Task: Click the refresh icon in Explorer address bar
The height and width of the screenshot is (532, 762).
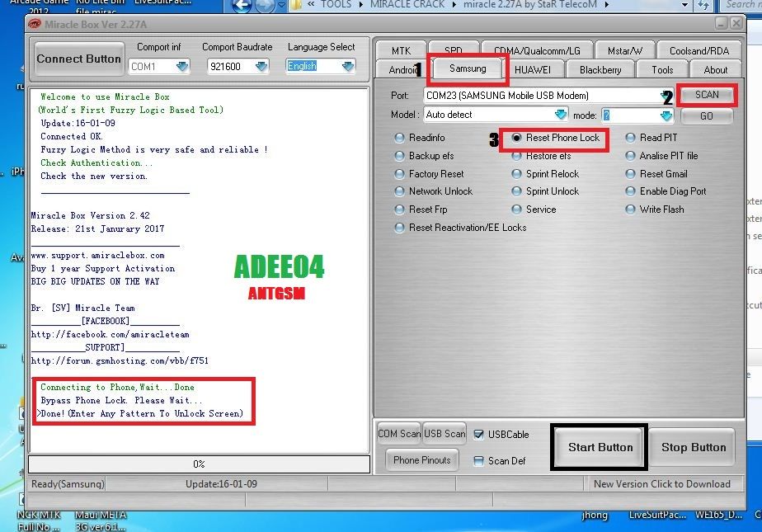Action: (703, 5)
